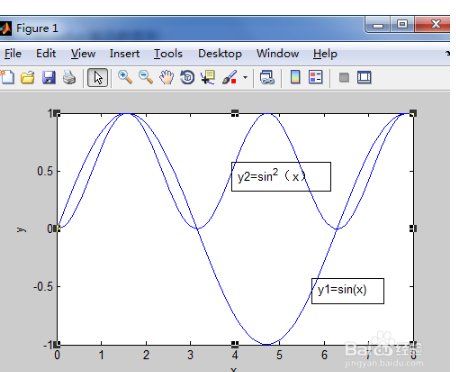Click the Brush data tool icon
The height and width of the screenshot is (372, 456).
tap(229, 78)
